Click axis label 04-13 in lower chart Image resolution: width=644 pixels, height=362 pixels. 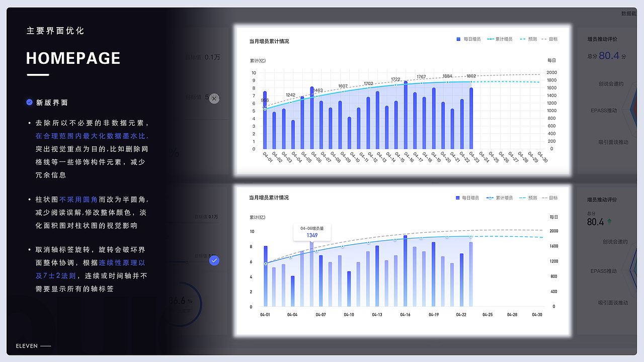pos(377,315)
